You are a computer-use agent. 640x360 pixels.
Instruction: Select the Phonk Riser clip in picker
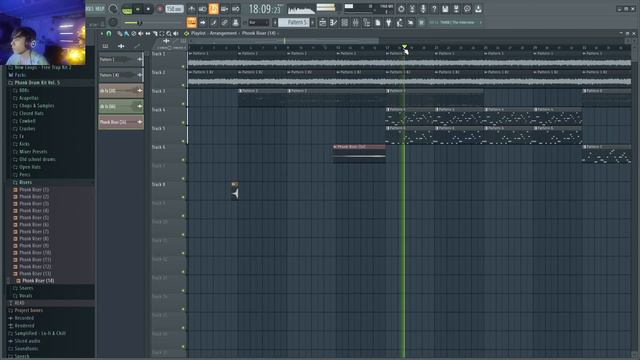121,122
